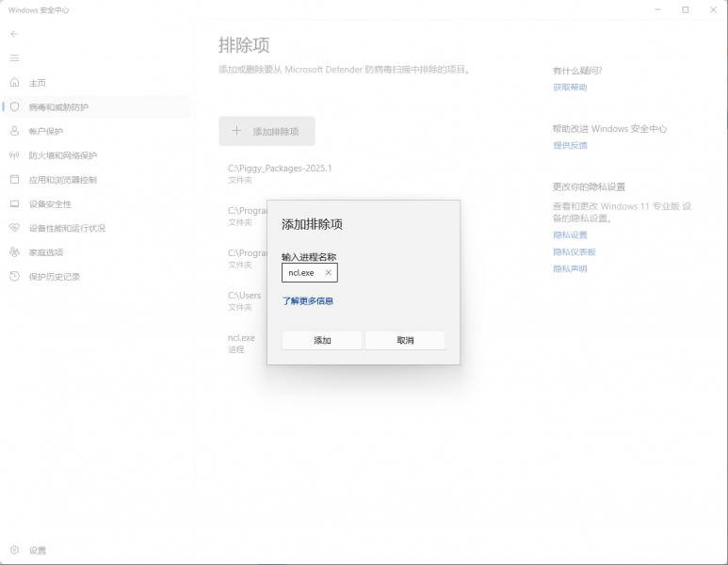Open the 了解更多信息 link
This screenshot has width=728, height=565.
(x=308, y=301)
